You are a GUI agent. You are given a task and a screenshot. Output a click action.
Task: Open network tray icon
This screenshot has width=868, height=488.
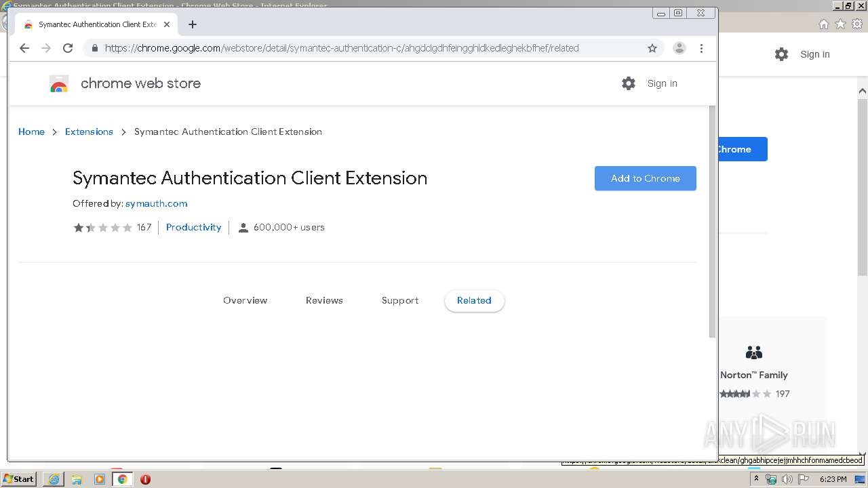click(x=771, y=479)
